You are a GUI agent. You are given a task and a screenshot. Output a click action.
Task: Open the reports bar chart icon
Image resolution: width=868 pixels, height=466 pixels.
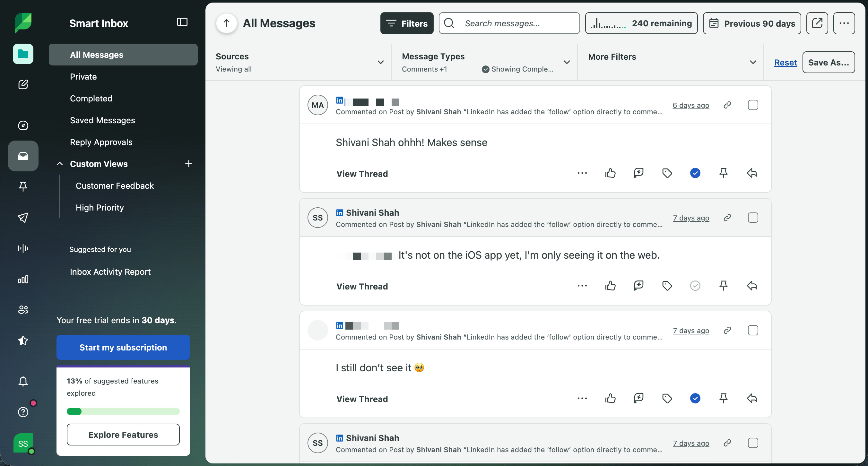coord(23,279)
